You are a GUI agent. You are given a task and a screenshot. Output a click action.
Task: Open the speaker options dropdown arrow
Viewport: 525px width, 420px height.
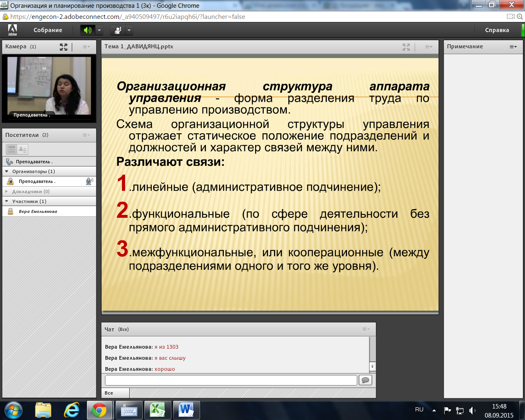pyautogui.click(x=99, y=30)
